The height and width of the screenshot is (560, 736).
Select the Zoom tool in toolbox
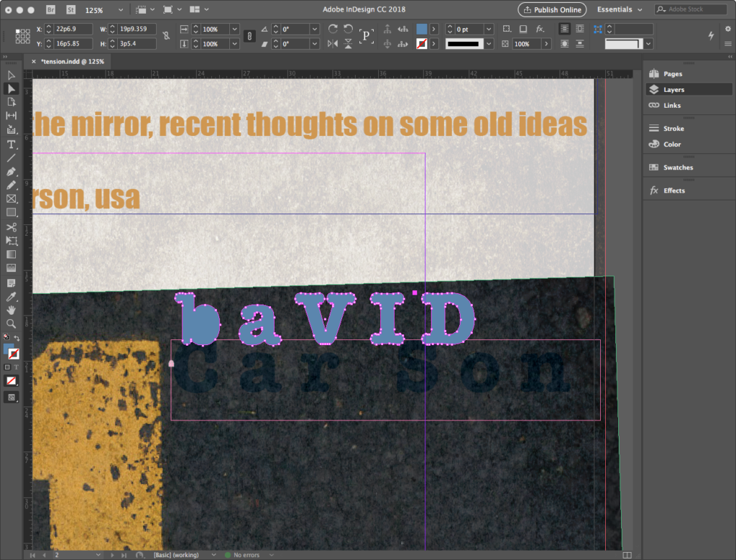click(x=11, y=323)
